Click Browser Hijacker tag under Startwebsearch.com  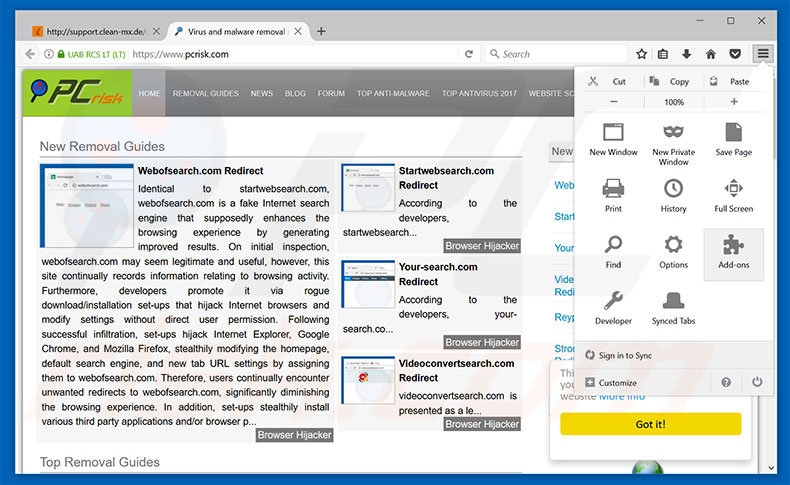pyautogui.click(x=482, y=246)
